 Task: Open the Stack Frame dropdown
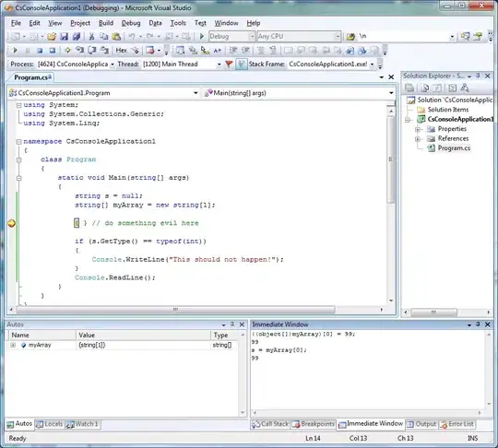[x=372, y=65]
